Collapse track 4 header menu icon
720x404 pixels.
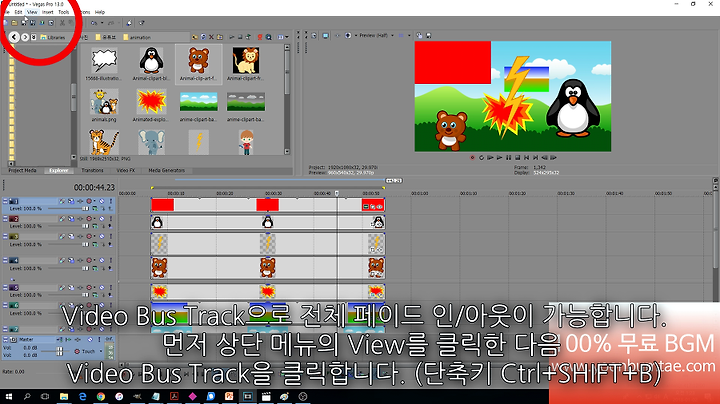(x=5, y=260)
